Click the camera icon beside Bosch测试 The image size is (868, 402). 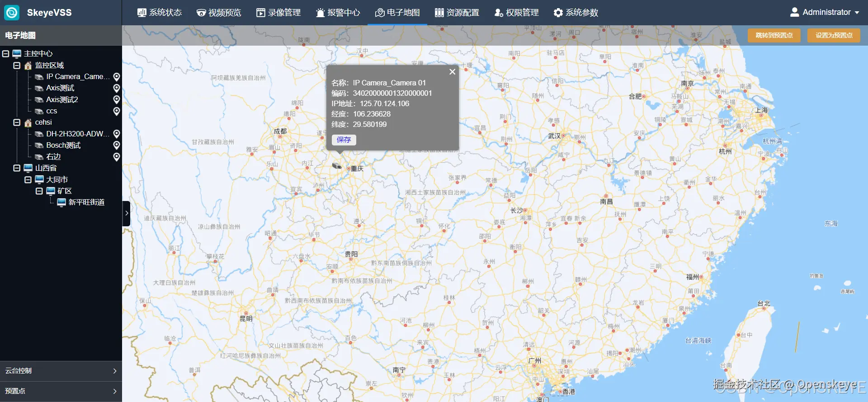[x=39, y=145]
